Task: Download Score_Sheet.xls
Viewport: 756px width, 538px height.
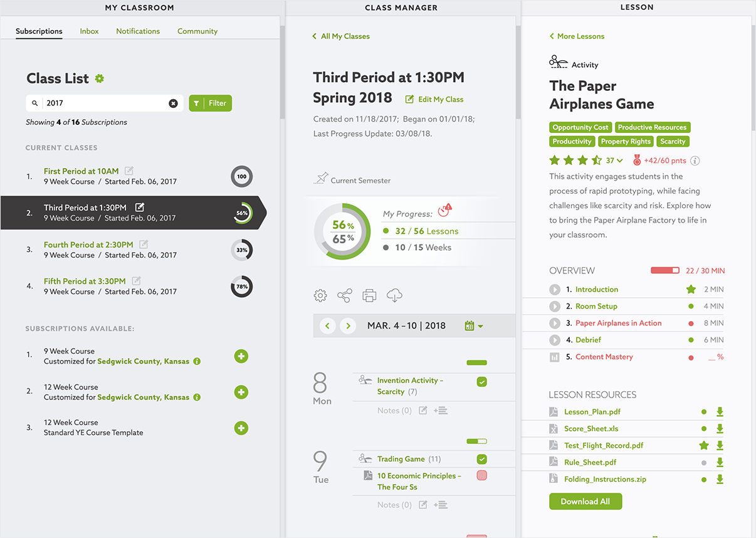Action: point(720,429)
